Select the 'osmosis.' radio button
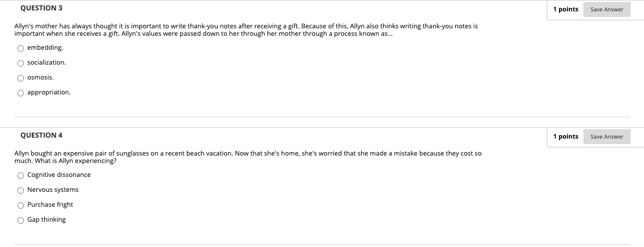This screenshot has height=247, width=644. (x=20, y=78)
